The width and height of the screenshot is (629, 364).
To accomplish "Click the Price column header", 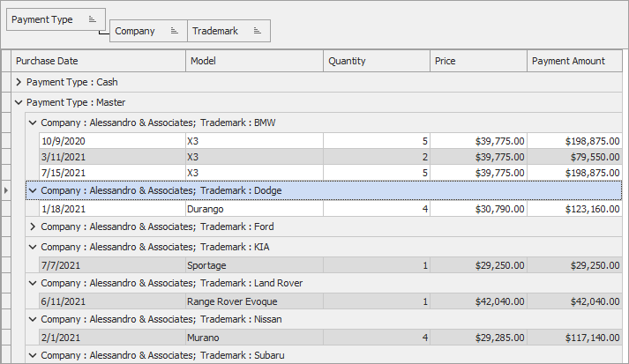I will tap(477, 61).
